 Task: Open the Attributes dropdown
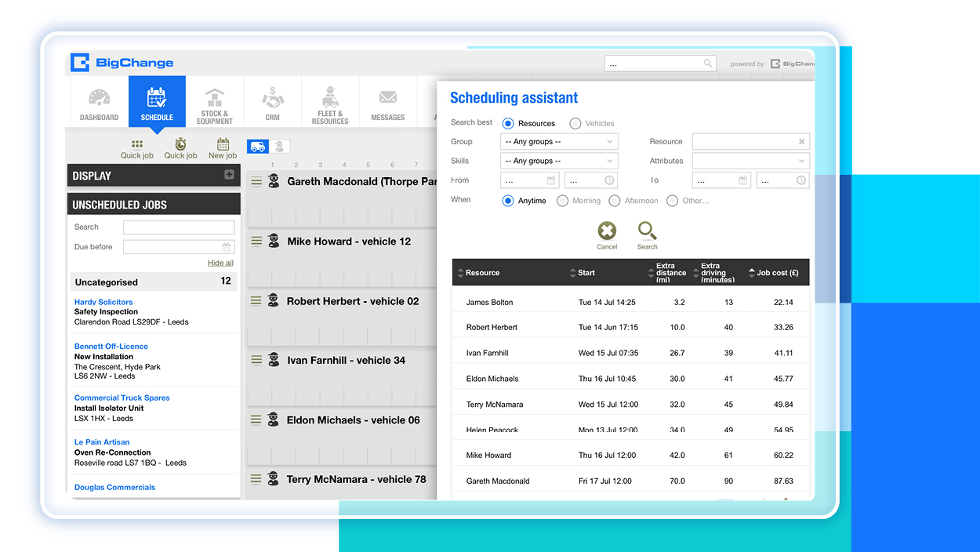[x=750, y=160]
